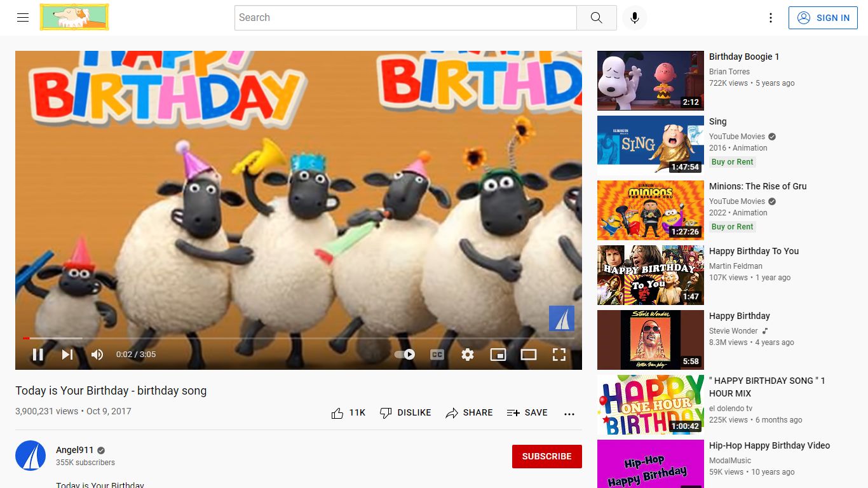Open the Angel911 channel name link

click(75, 450)
